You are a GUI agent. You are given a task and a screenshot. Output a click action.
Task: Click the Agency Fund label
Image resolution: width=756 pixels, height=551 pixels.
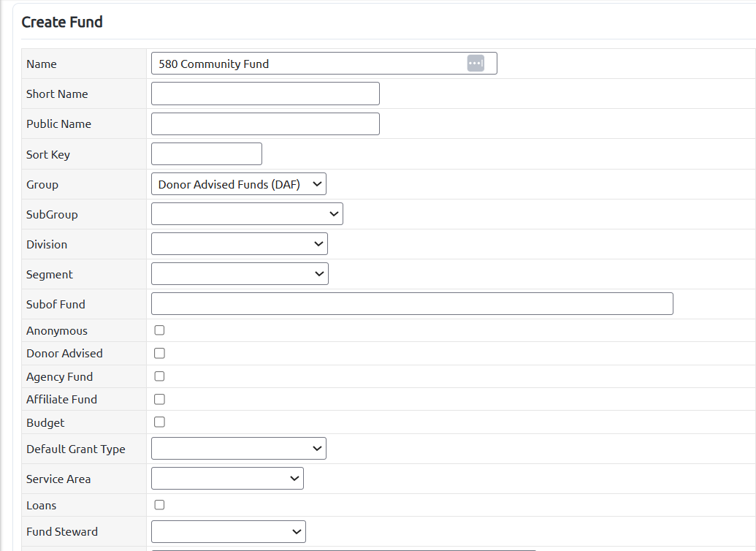[60, 377]
